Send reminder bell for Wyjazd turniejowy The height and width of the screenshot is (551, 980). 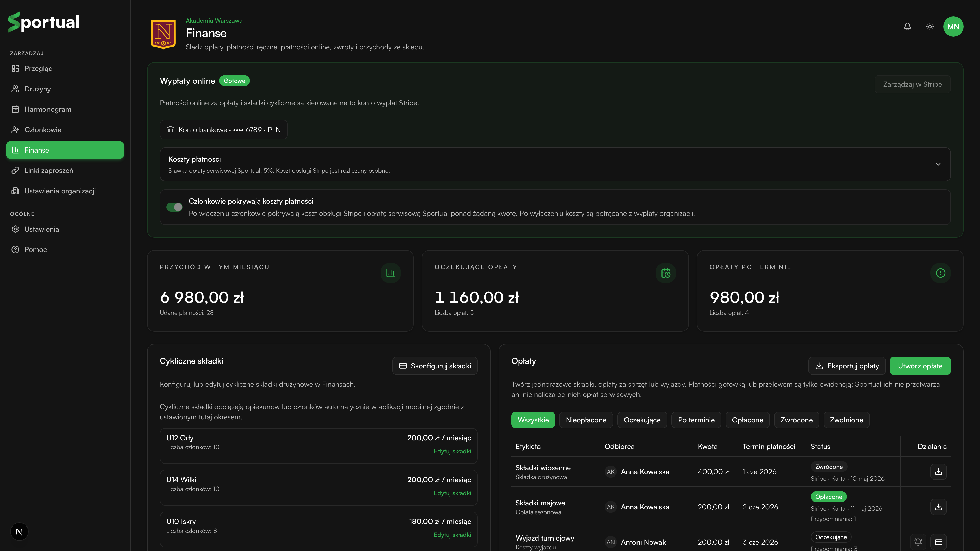(x=918, y=542)
